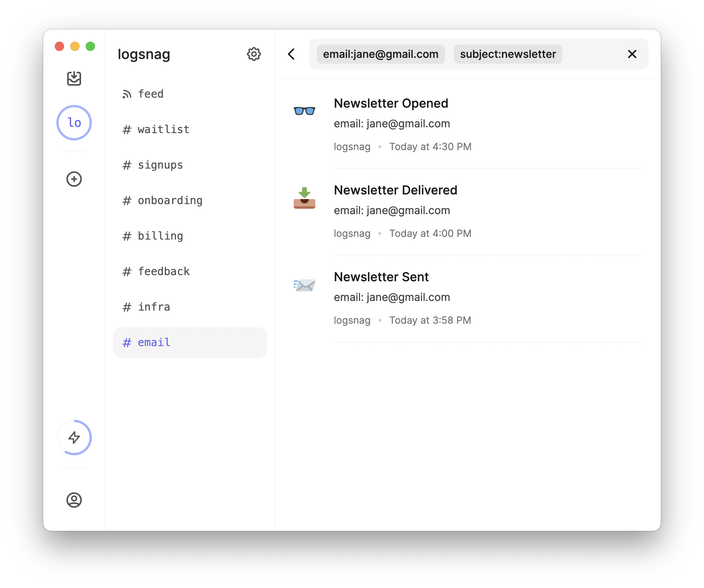The width and height of the screenshot is (704, 588).
Task: Click 'logsnag' label under Newsletter Sent
Action: coord(352,321)
